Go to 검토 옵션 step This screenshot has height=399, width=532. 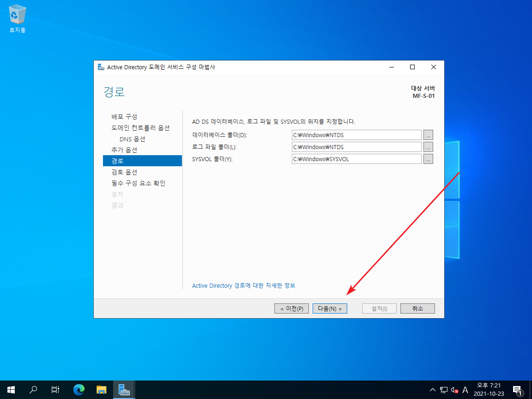(x=124, y=172)
